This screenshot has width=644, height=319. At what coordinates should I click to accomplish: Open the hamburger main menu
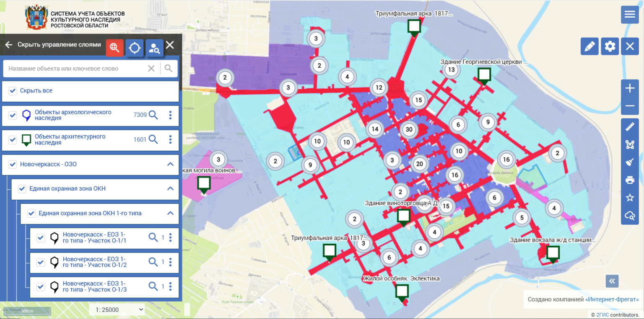pos(630,14)
